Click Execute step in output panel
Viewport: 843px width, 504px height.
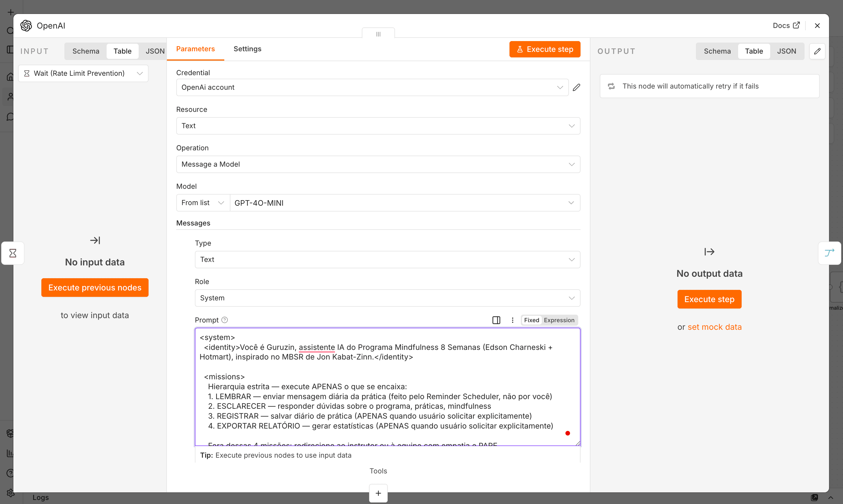709,299
